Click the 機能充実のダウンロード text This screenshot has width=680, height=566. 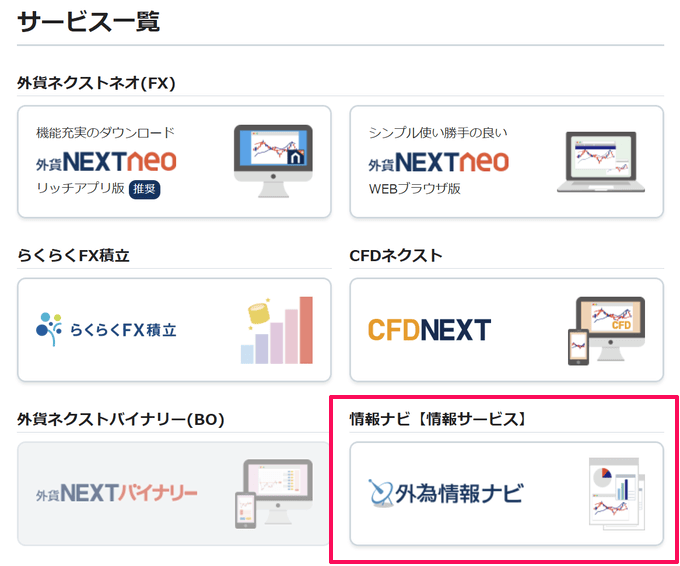(x=105, y=132)
